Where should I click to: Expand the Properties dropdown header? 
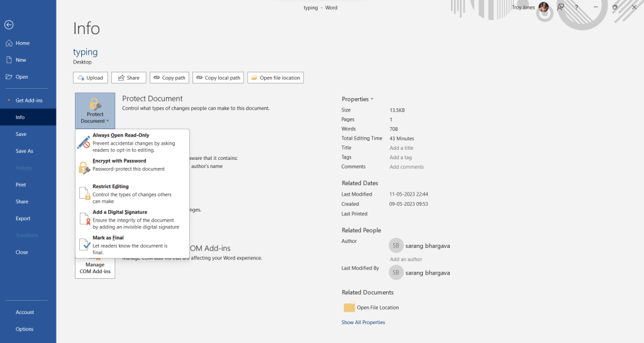click(357, 99)
